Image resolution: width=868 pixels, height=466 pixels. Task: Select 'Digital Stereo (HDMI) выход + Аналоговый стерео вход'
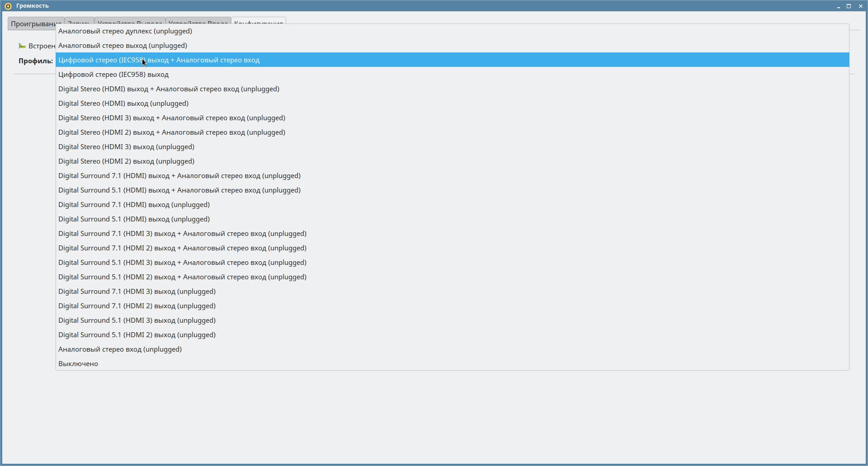tap(452, 89)
